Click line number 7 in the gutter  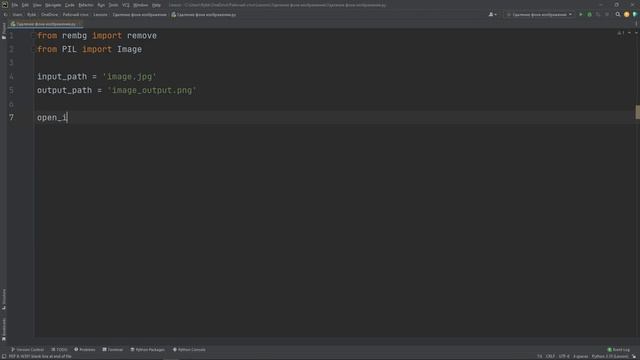click(11, 118)
